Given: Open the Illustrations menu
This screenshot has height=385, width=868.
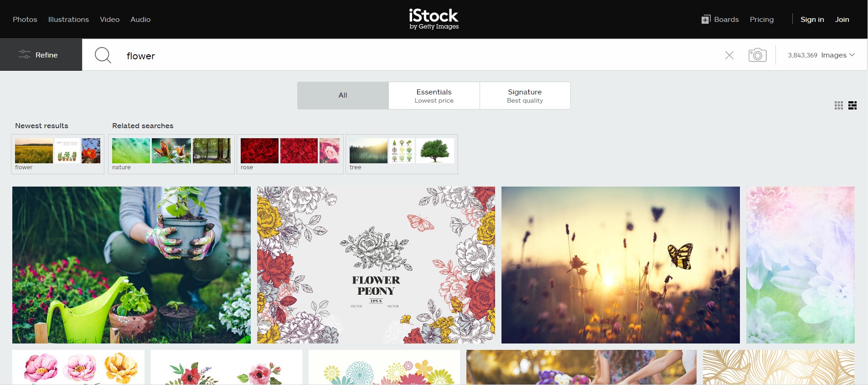Looking at the screenshot, I should point(68,19).
